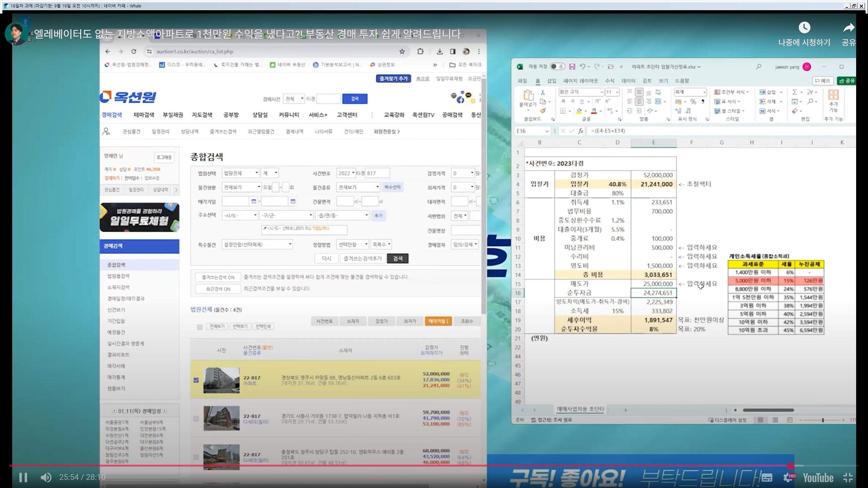Uncheck the 22-817 Yeongju apartment listing
868x488 pixels.
pos(196,380)
